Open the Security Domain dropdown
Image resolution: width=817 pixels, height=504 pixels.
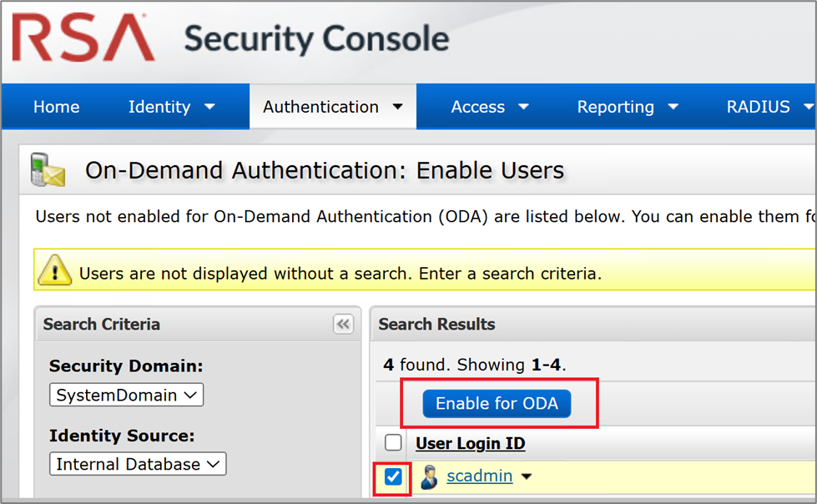click(126, 396)
